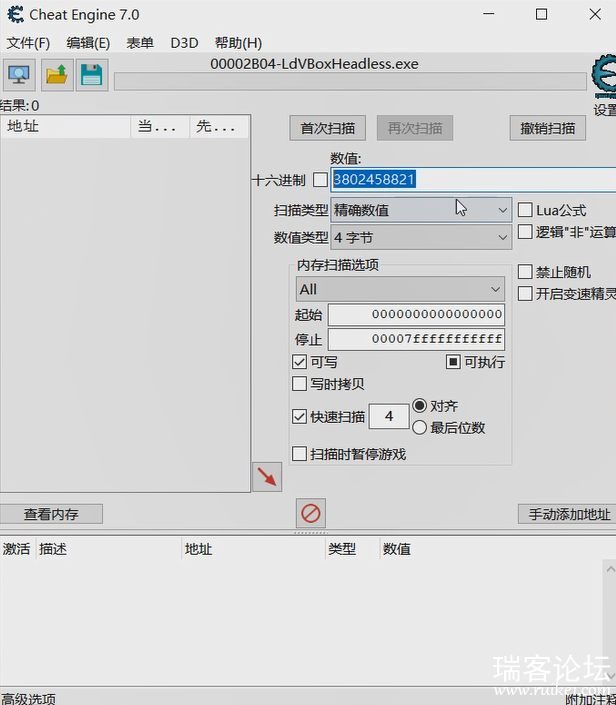This screenshot has height=705, width=616.
Task: Click the 查看内存 button
Action: [51, 514]
